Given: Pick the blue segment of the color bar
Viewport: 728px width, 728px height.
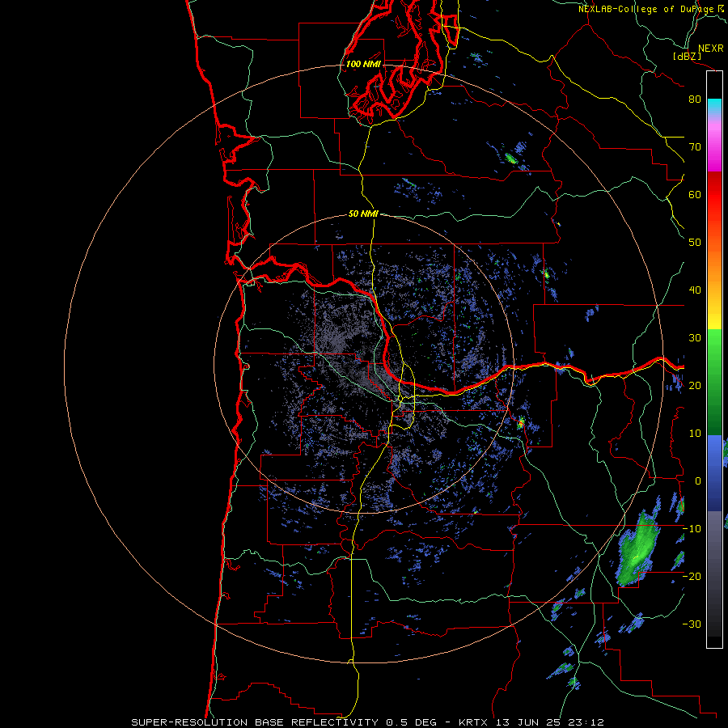Looking at the screenshot, I should coord(714,473).
